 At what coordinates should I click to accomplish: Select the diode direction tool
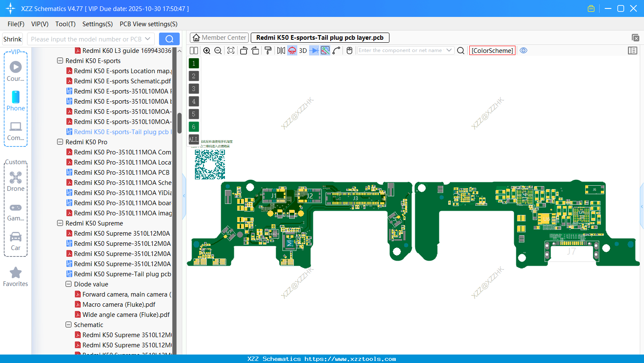[313, 50]
